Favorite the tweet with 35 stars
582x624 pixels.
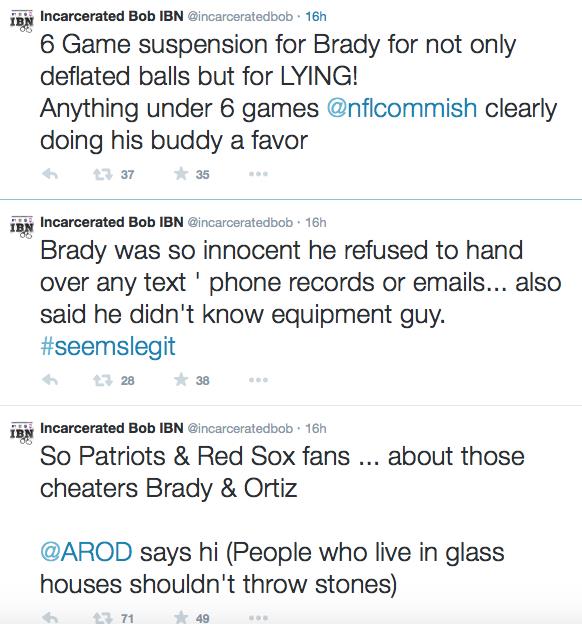click(181, 174)
